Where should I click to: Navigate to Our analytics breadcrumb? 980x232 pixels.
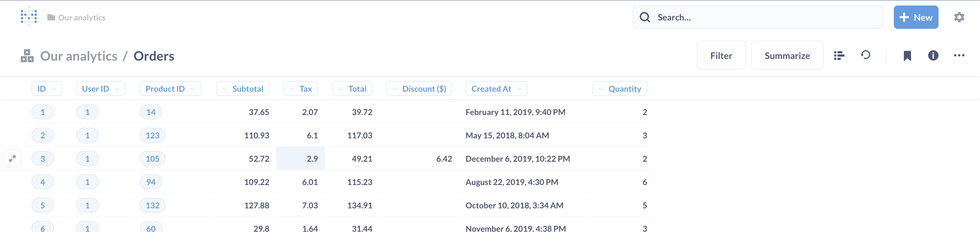[x=79, y=55]
